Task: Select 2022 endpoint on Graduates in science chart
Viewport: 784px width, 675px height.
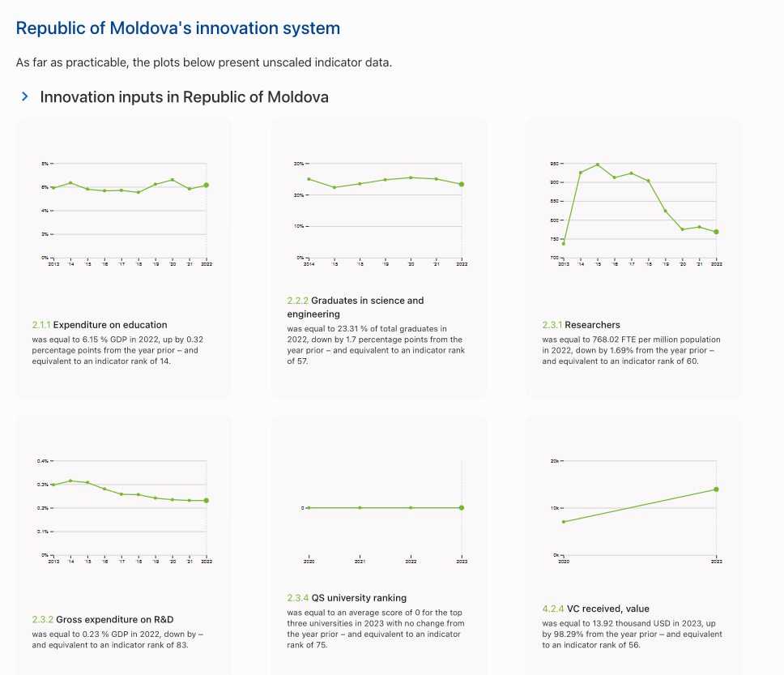Action: point(462,185)
